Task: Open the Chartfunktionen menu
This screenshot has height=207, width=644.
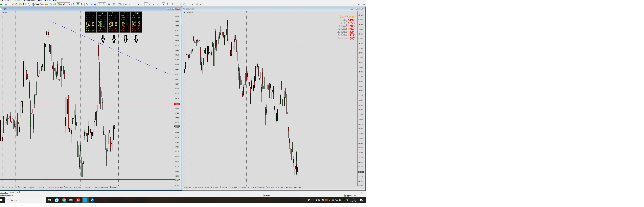Action: (29, 1)
